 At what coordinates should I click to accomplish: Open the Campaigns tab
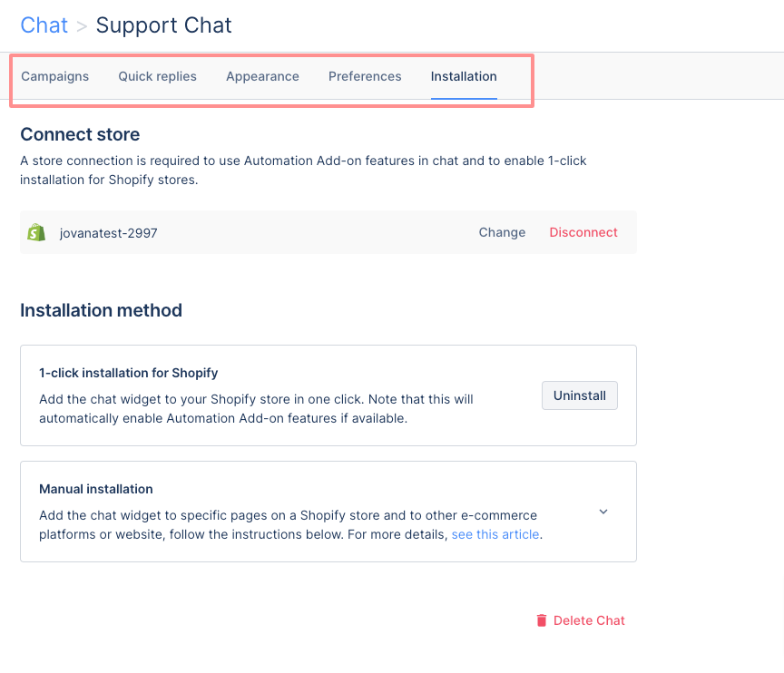click(55, 76)
